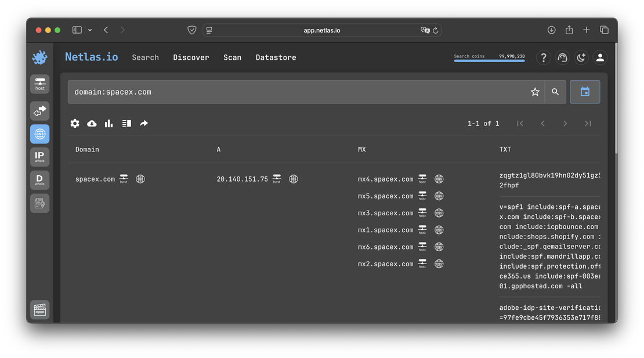644x358 pixels.
Task: Open the Datastore tab
Action: (276, 57)
